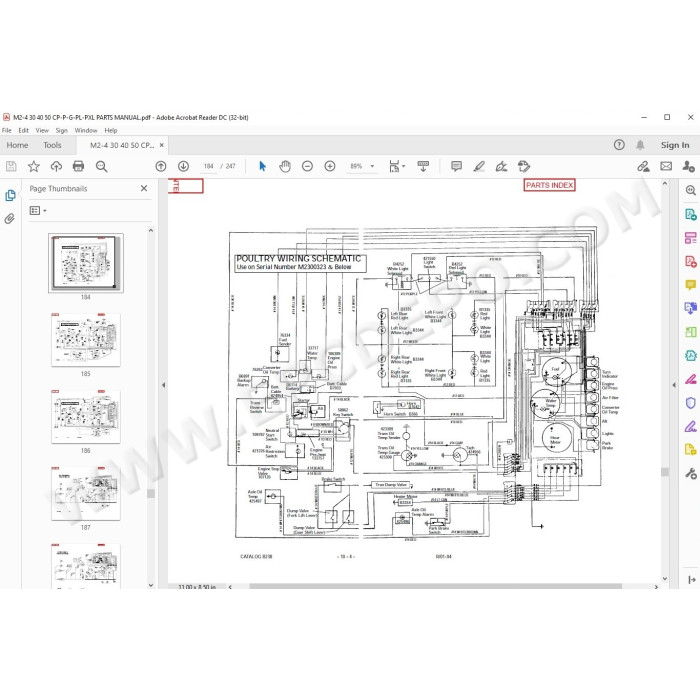Open the Edit PDF tool

coord(690,238)
